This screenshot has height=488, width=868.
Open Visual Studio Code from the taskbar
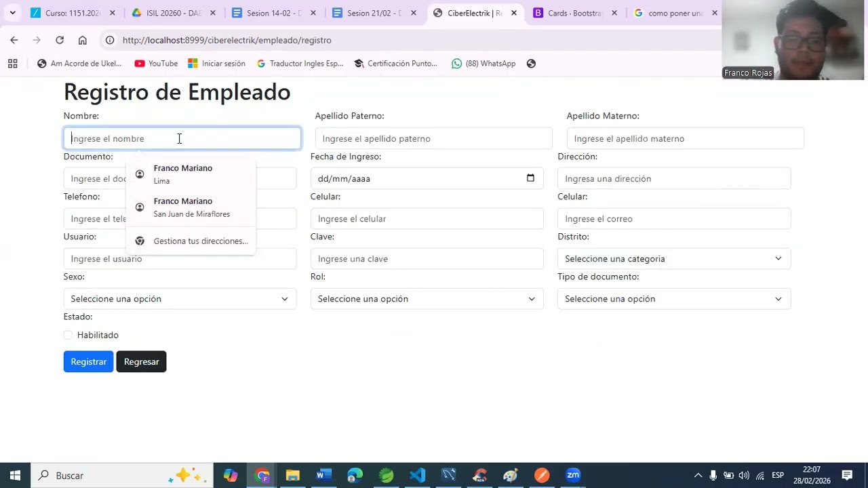tap(417, 475)
